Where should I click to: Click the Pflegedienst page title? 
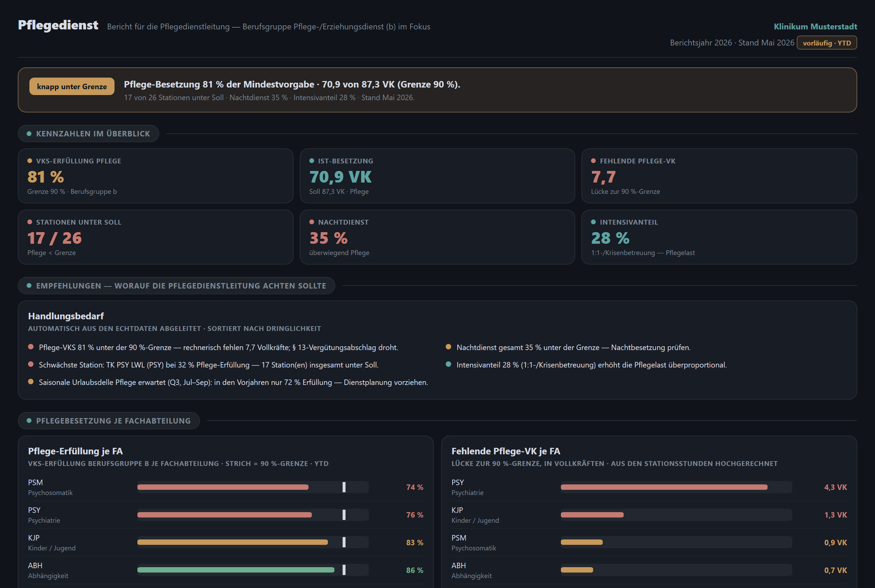(x=58, y=25)
